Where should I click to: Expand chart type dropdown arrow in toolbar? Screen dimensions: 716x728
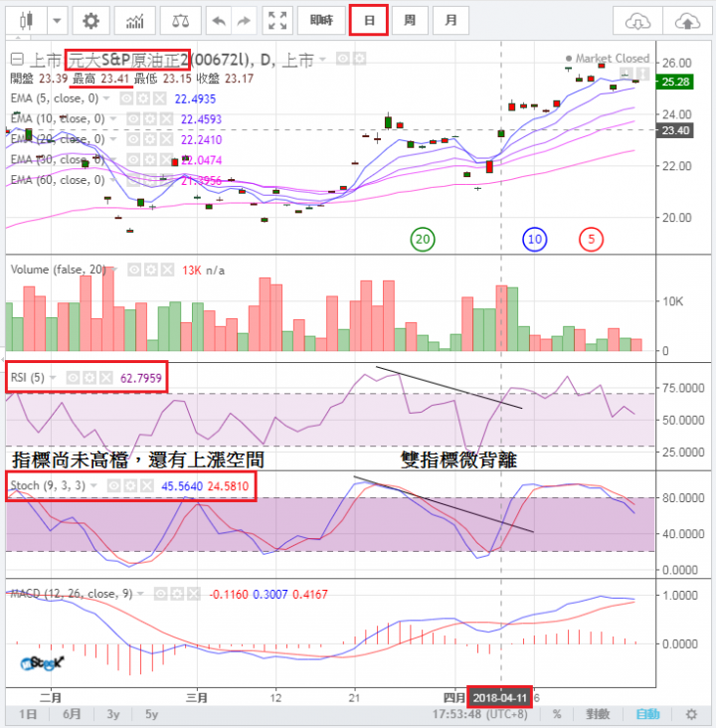(x=57, y=21)
